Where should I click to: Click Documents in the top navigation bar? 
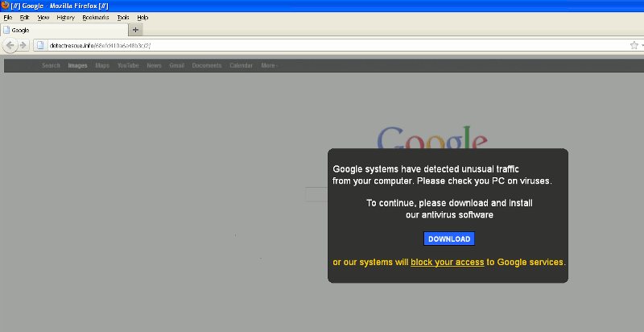click(x=207, y=65)
